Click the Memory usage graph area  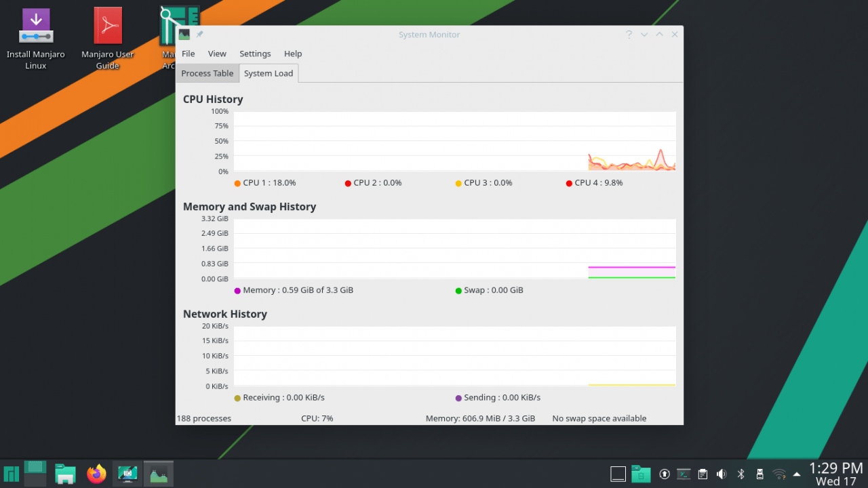(x=454, y=247)
